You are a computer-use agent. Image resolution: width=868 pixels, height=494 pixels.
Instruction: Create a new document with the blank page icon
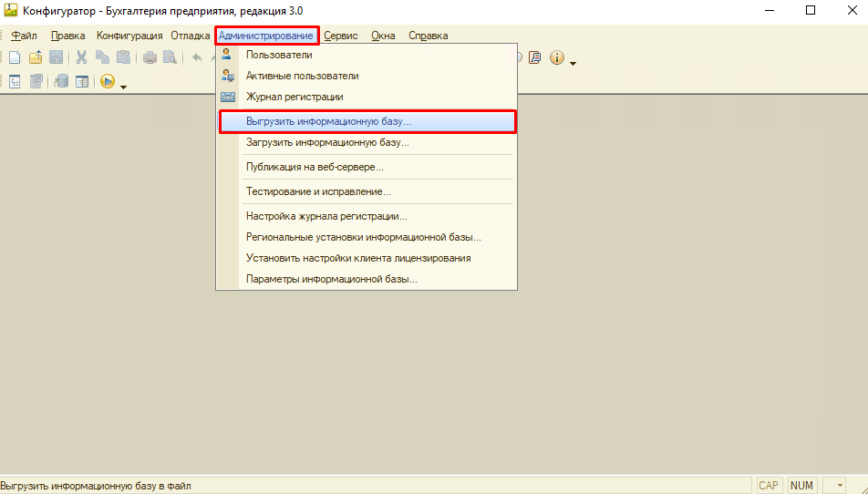tap(15, 57)
